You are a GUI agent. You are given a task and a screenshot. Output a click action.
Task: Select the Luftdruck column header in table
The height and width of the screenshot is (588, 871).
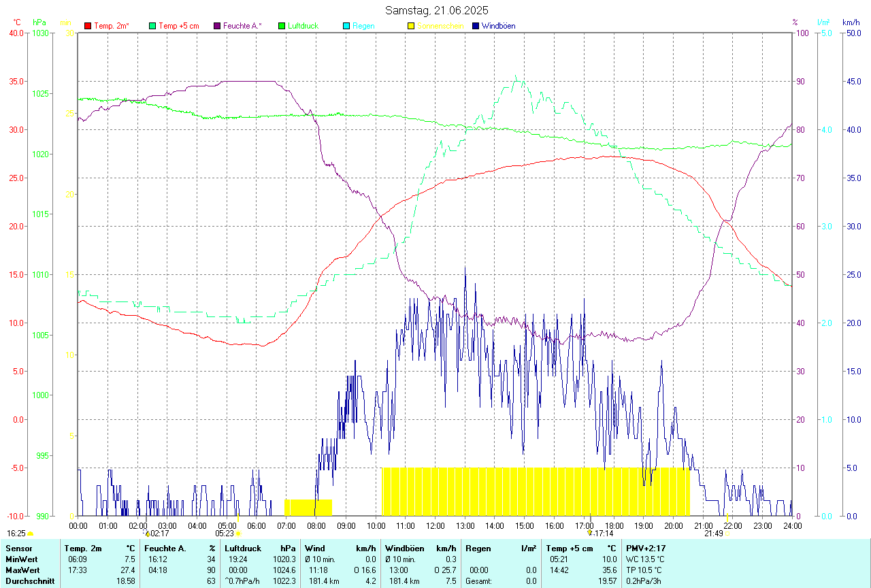click(x=242, y=548)
